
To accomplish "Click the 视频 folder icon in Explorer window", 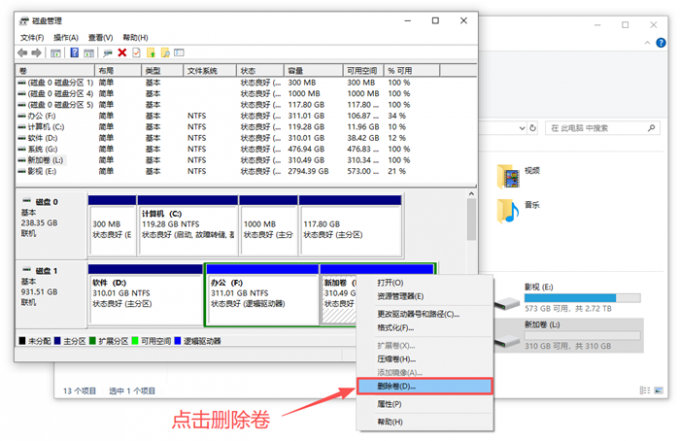I will pyautogui.click(x=508, y=176).
